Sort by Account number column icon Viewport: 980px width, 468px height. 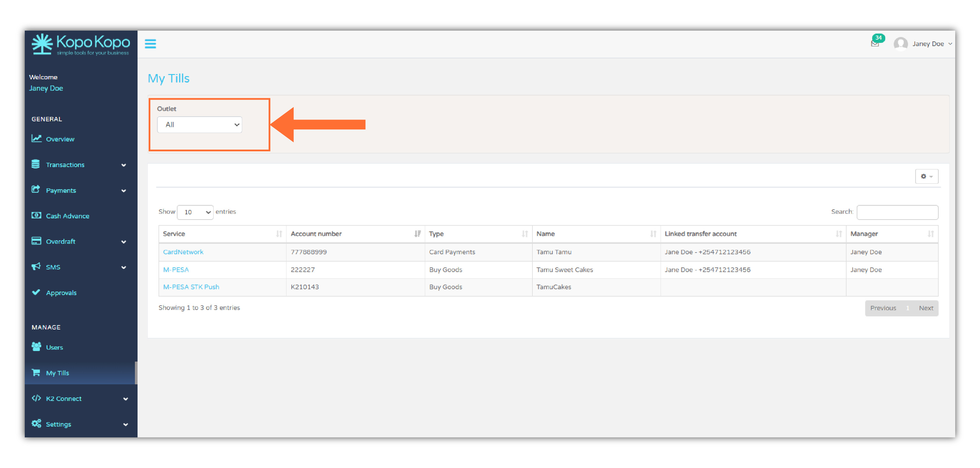click(x=417, y=234)
